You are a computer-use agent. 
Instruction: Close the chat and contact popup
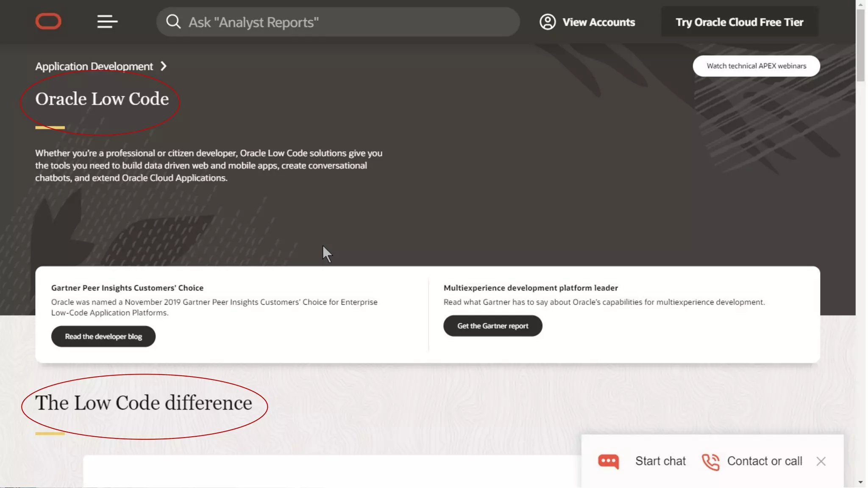[x=821, y=461]
